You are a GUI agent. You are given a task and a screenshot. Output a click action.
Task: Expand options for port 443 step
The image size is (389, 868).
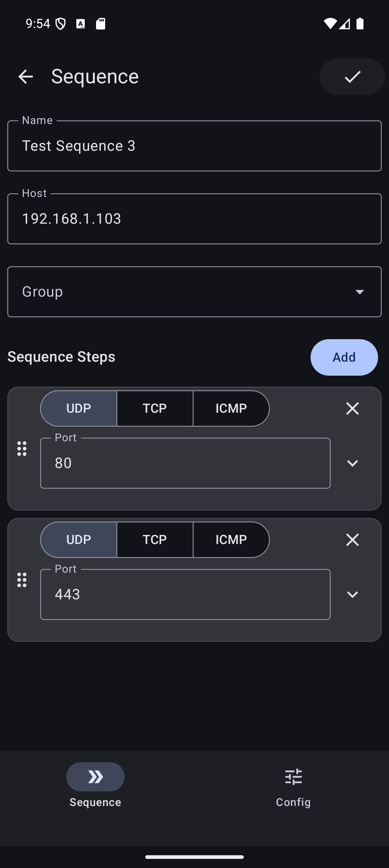click(x=352, y=594)
